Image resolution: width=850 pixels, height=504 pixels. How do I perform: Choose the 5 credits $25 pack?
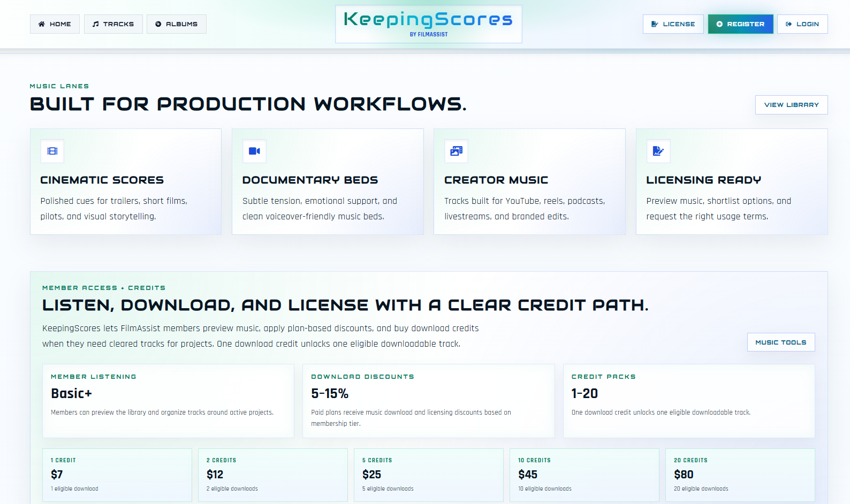[x=429, y=475]
